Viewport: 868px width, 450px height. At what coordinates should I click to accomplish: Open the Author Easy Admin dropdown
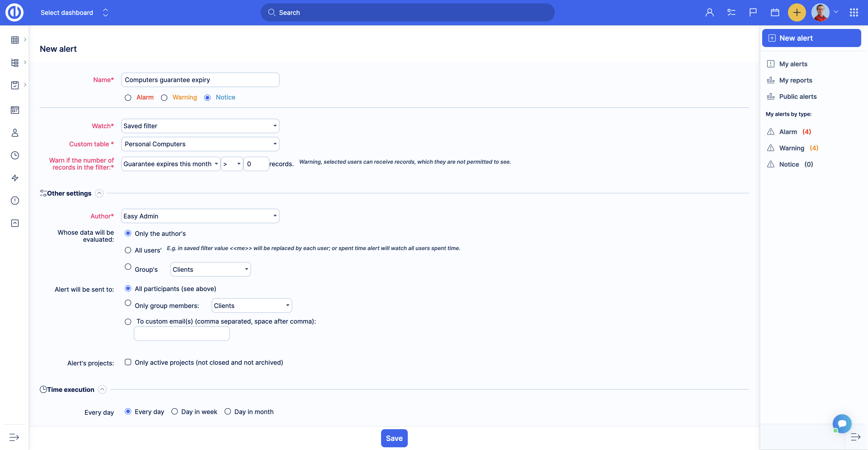[x=200, y=216]
